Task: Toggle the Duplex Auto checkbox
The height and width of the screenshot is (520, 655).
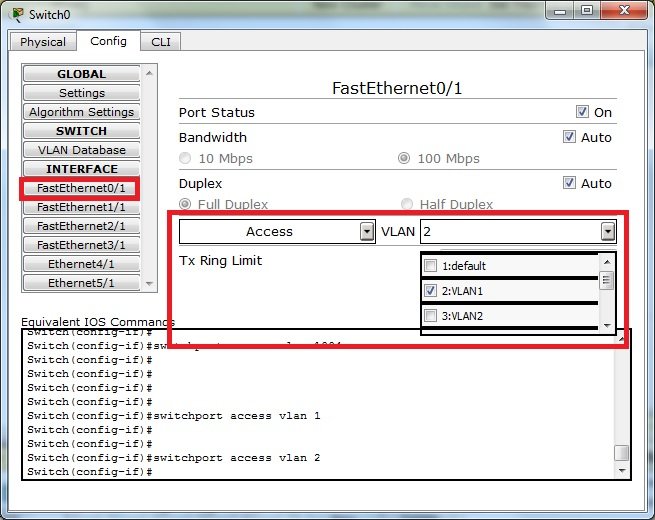Action: 569,183
